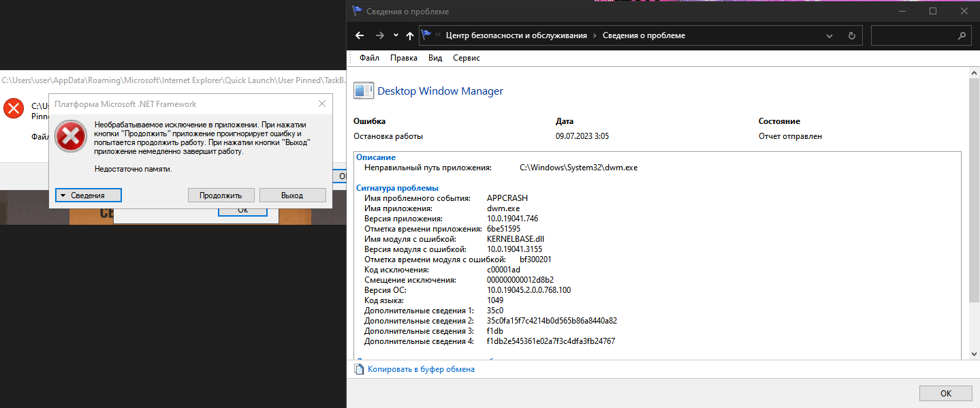
Task: Expand Сведения in the .NET error dialog
Action: tap(89, 195)
